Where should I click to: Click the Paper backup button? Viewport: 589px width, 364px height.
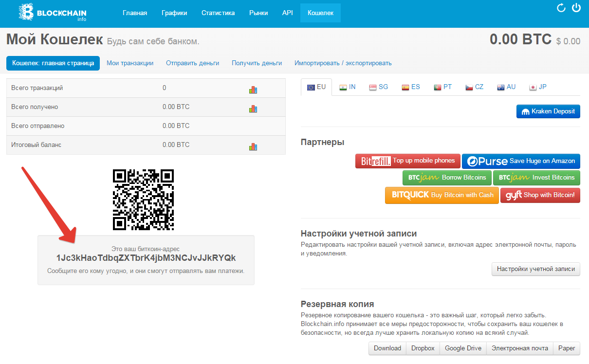(567, 348)
